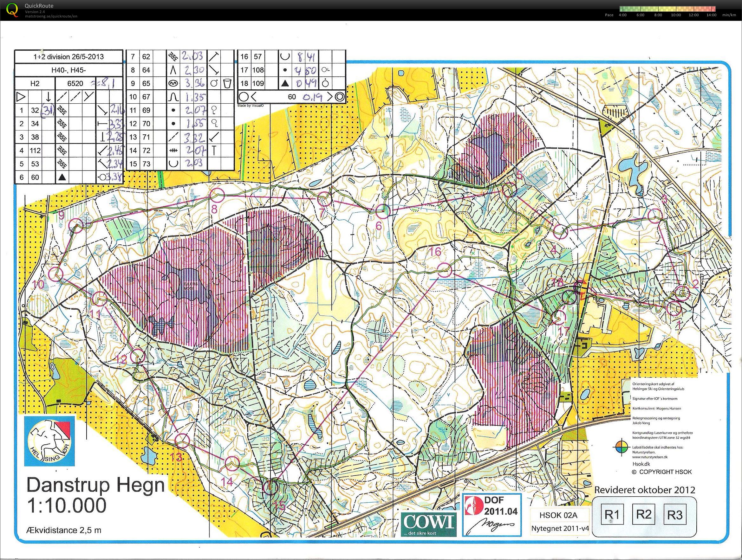Click control circle 12 on the map

pos(137,356)
